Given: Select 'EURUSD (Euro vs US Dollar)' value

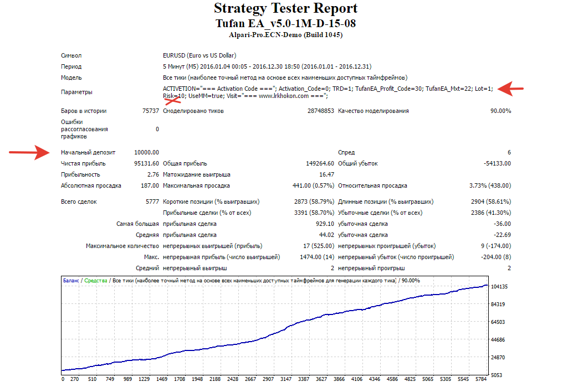Looking at the screenshot, I should tap(200, 55).
